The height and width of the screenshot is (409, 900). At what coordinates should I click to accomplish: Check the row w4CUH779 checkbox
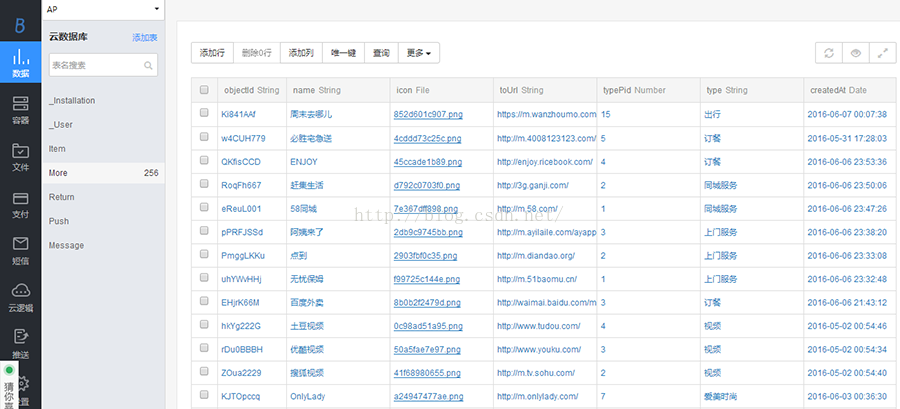click(x=204, y=137)
